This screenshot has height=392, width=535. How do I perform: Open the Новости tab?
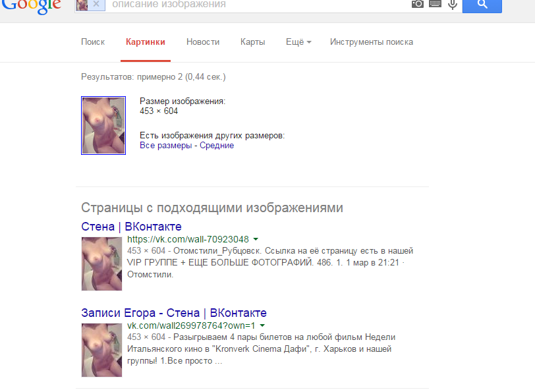point(203,42)
